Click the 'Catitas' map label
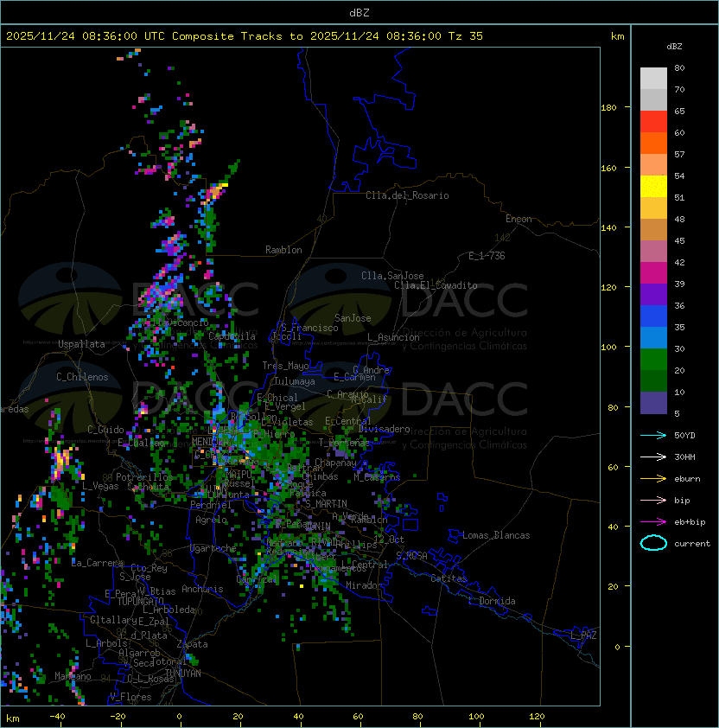Viewport: 719px width, 728px height. pyautogui.click(x=449, y=578)
